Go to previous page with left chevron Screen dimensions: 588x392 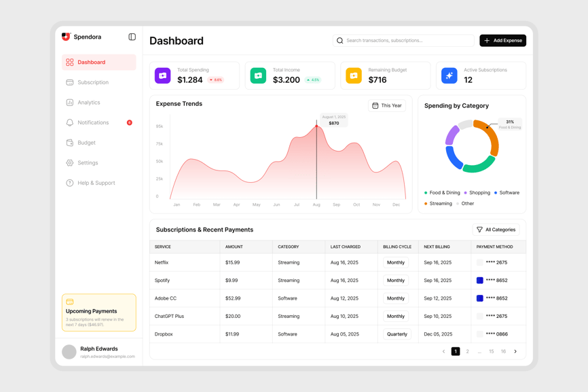443,351
